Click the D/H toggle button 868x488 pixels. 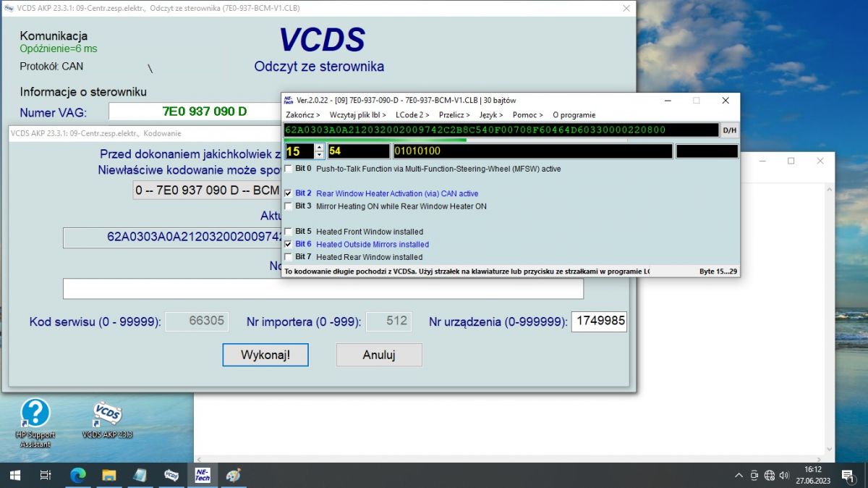[x=730, y=130]
